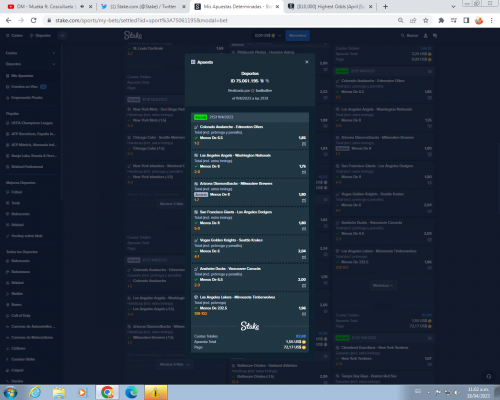Click the share link icon beside bet ID

[267, 81]
